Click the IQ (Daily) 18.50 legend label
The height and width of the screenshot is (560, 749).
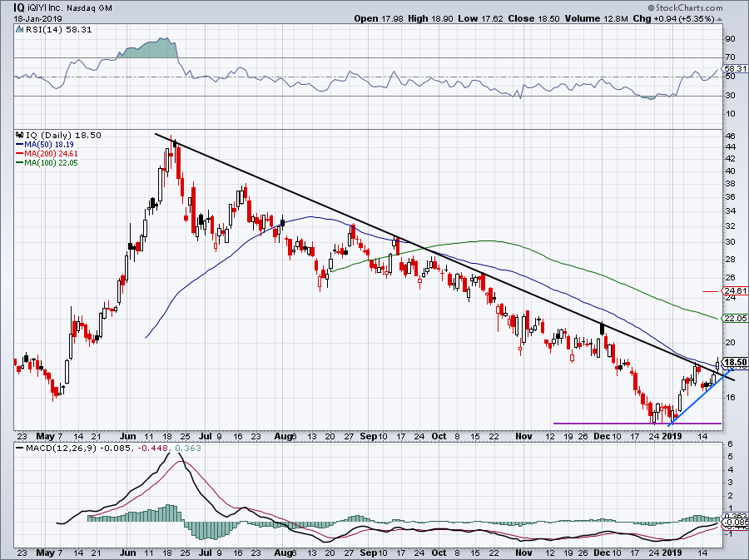pyautogui.click(x=63, y=135)
